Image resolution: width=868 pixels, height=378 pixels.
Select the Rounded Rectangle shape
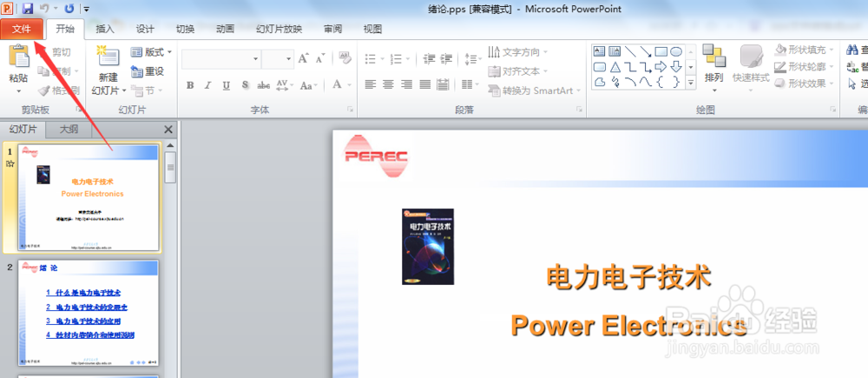click(x=600, y=67)
